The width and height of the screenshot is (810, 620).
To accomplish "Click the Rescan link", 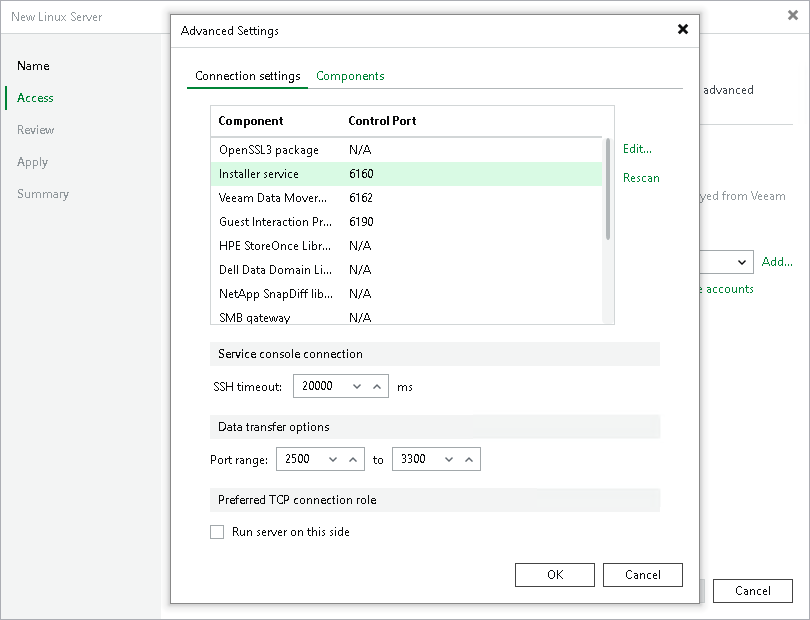I will pos(641,178).
